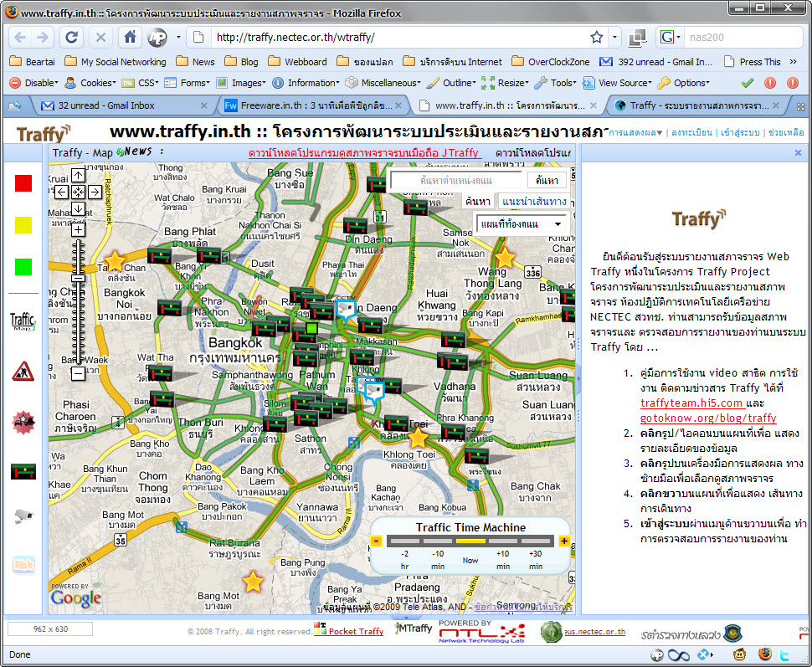Show the CCTV camera layer icon
812x667 pixels.
(23, 516)
